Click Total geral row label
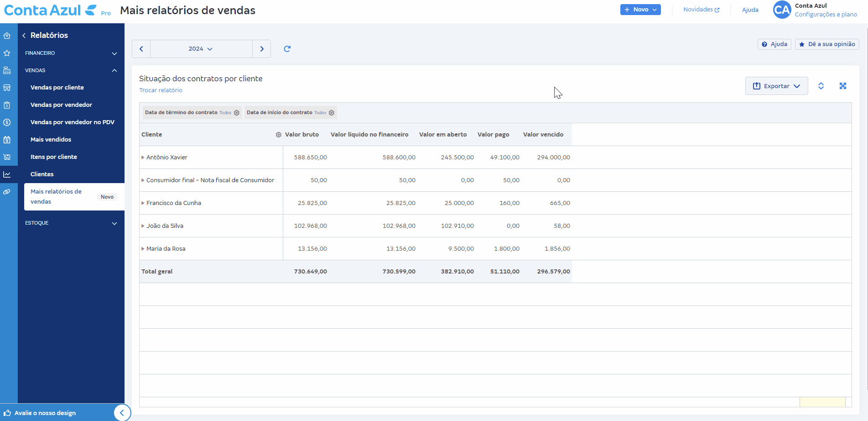This screenshot has width=868, height=421. click(x=157, y=272)
